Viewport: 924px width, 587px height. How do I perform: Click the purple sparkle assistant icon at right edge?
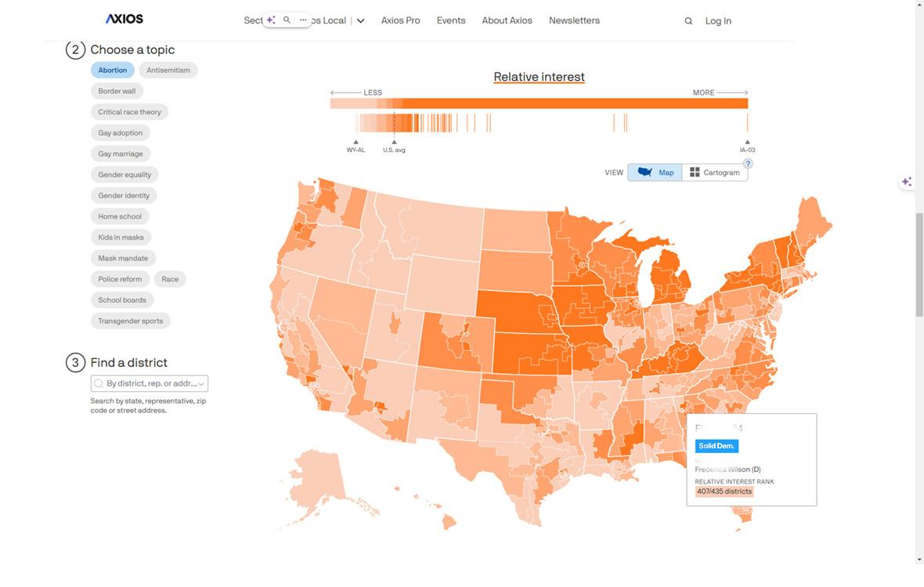pos(907,182)
